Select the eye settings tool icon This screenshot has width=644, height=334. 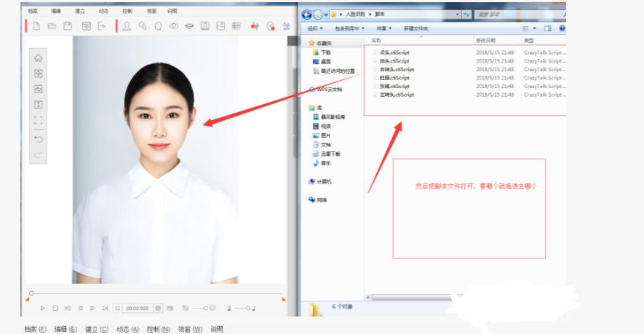[174, 26]
